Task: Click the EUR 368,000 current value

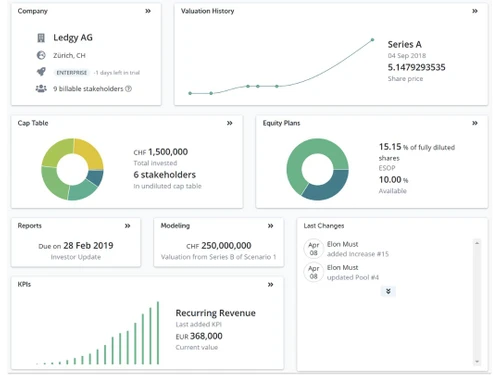Action: (x=199, y=336)
